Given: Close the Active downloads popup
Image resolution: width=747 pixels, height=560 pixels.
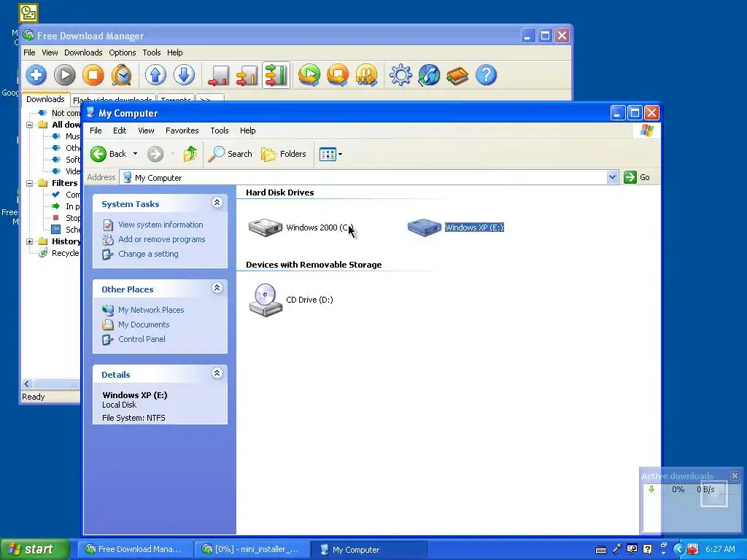Looking at the screenshot, I should tap(735, 475).
